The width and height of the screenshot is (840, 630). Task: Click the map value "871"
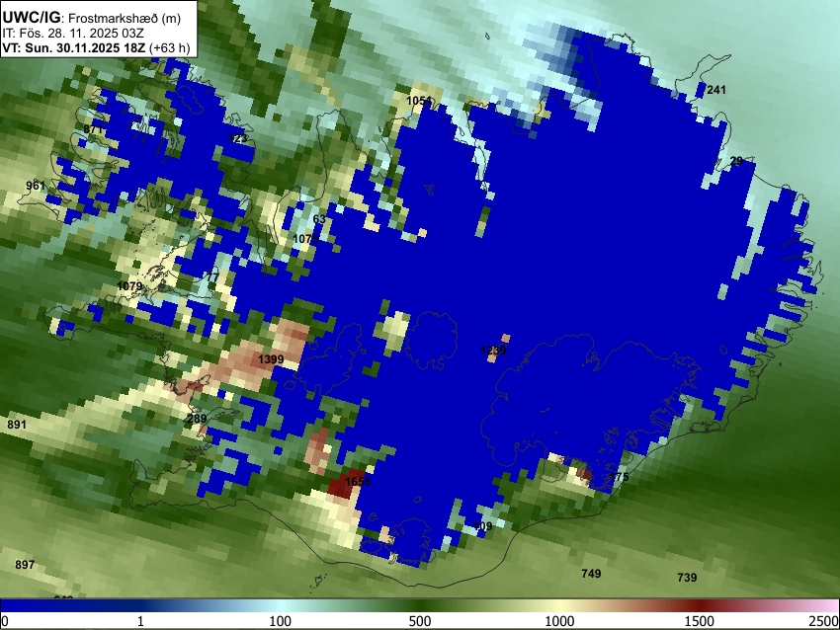tap(93, 129)
